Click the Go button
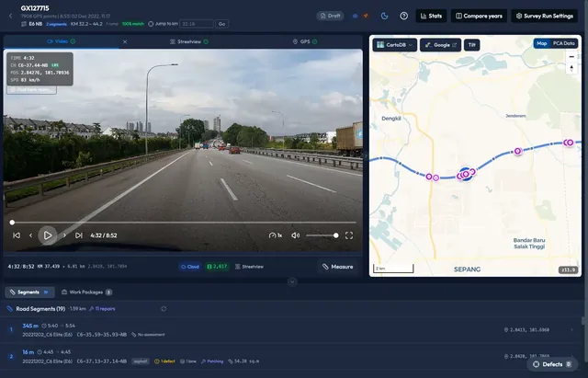The height and width of the screenshot is (378, 588). click(x=222, y=24)
